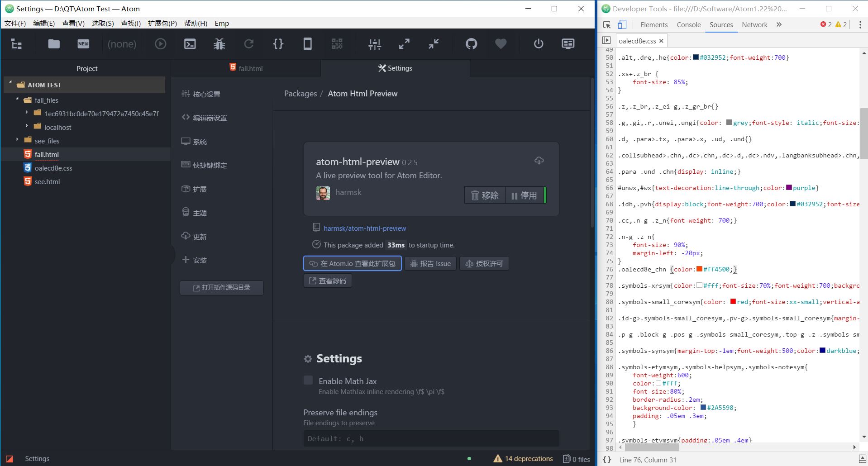The image size is (868, 466).
Task: Expand the localhost folder
Action: click(27, 126)
